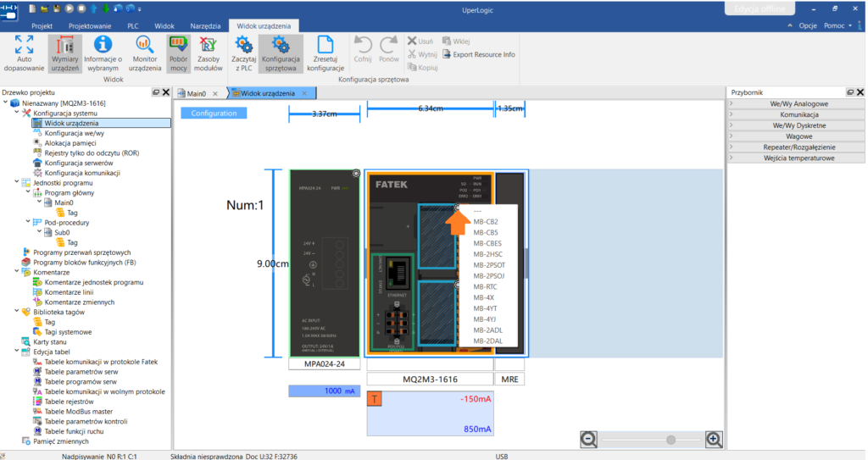This screenshot has width=868, height=460.
Task: Toggle Pobór mocy power display
Action: pos(178,53)
